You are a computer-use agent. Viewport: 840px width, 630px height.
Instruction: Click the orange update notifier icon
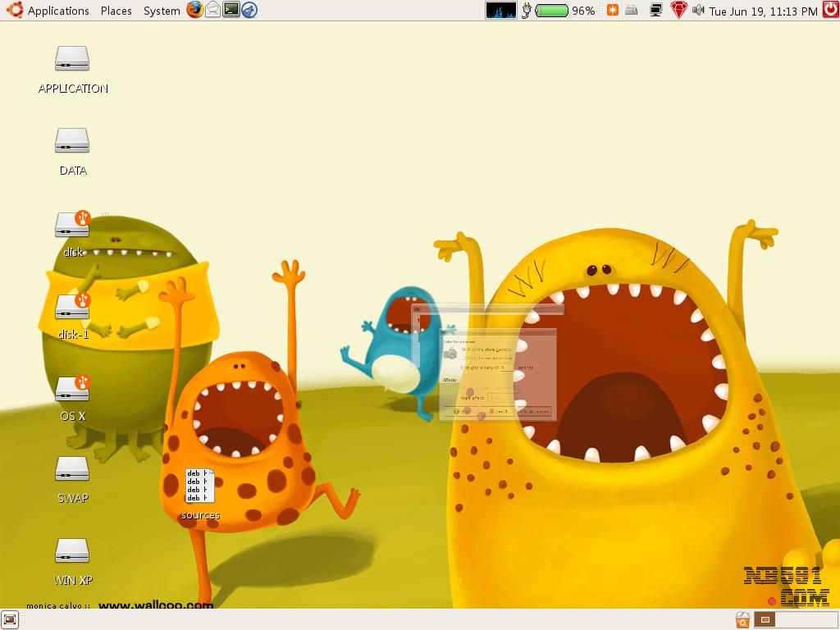[x=612, y=11]
